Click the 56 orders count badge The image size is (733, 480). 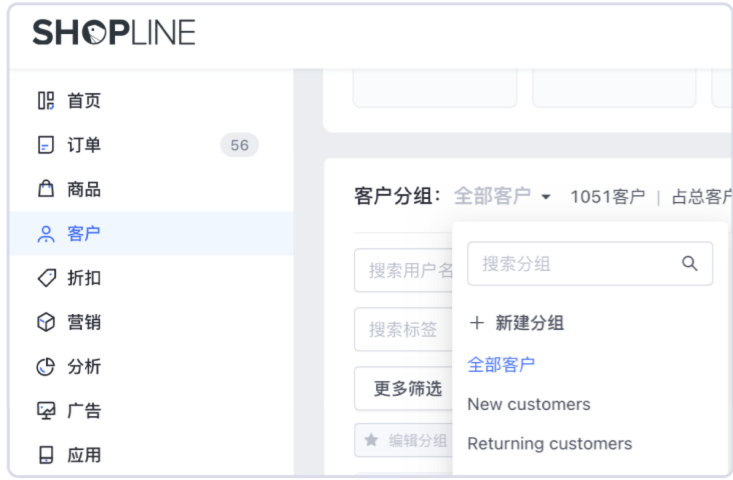(x=239, y=145)
